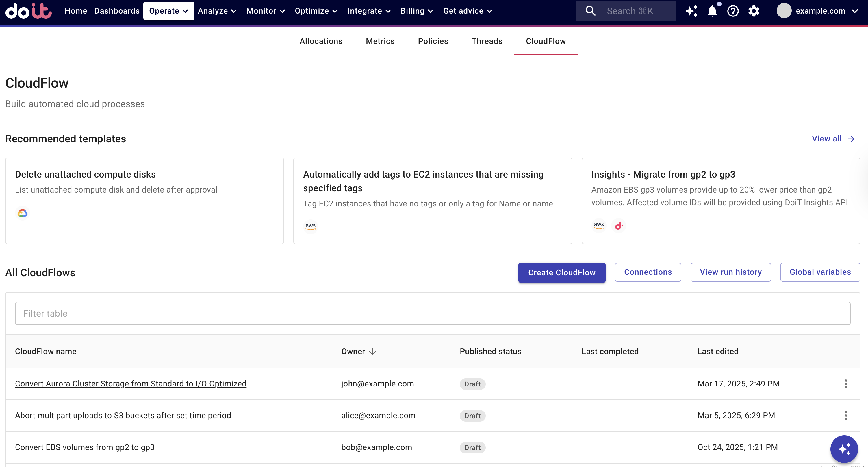The image size is (868, 467).
Task: Open View run history
Action: coord(730,272)
